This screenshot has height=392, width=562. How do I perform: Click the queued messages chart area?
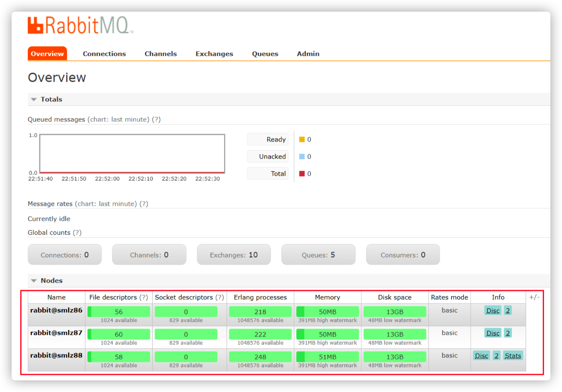click(132, 154)
